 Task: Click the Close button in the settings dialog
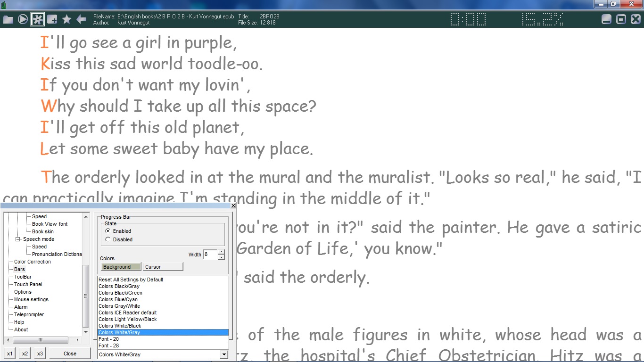click(70, 354)
